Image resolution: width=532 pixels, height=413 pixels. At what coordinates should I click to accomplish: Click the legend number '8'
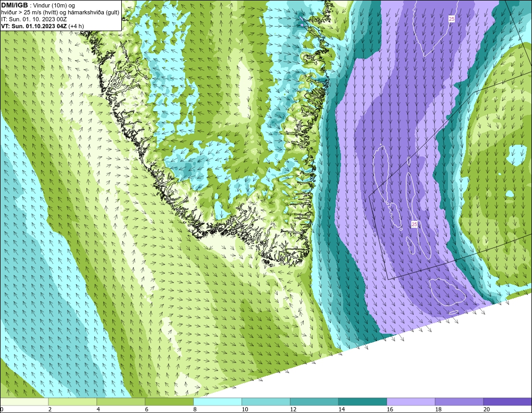[195, 409]
